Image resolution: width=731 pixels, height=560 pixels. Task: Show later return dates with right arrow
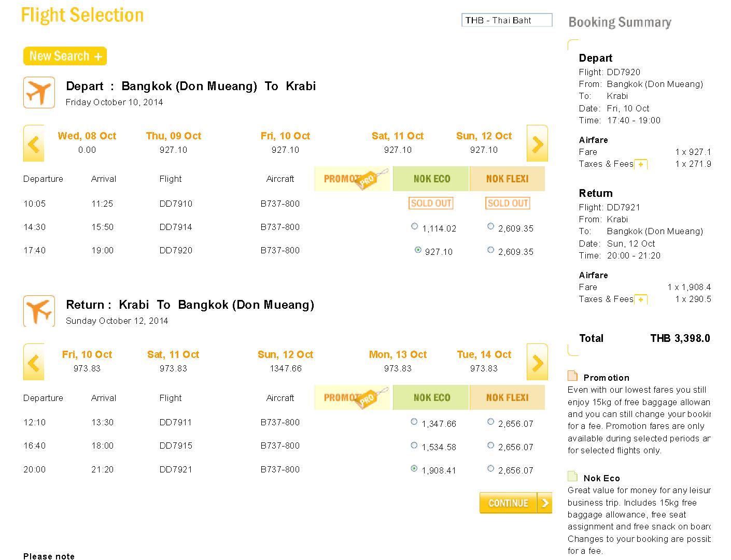coord(537,362)
